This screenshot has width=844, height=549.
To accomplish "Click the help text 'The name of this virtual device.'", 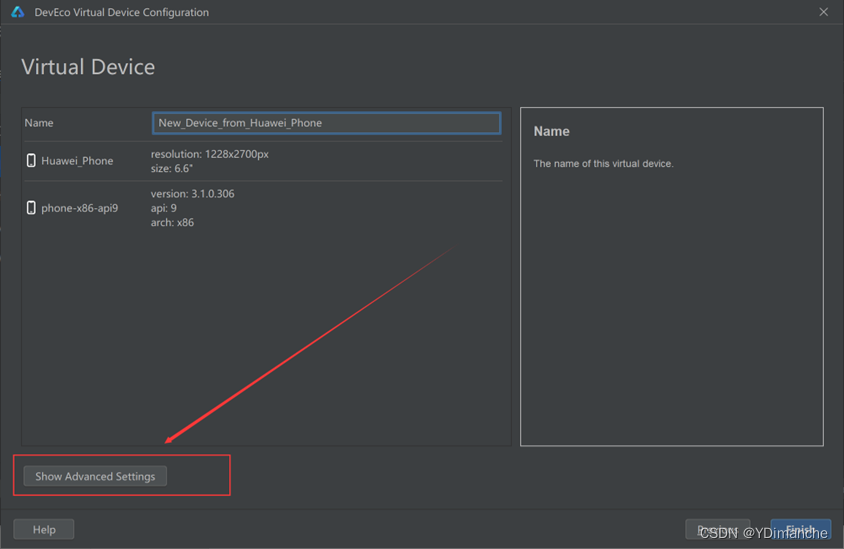I will coord(603,164).
